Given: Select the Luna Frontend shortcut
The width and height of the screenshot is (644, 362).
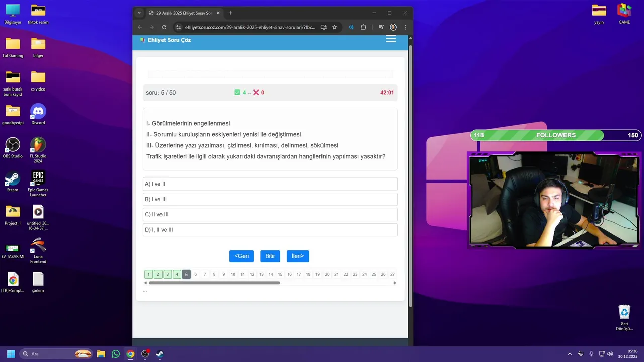Looking at the screenshot, I should (38, 251).
